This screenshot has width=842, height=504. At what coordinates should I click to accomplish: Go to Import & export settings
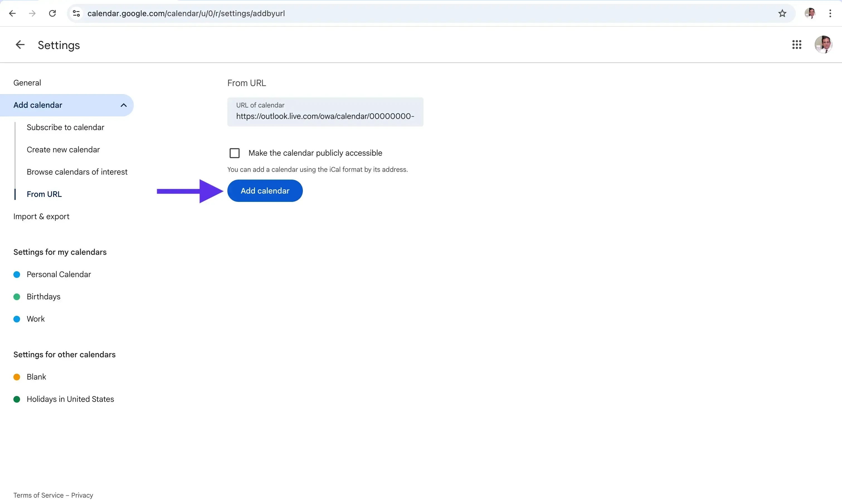(42, 216)
